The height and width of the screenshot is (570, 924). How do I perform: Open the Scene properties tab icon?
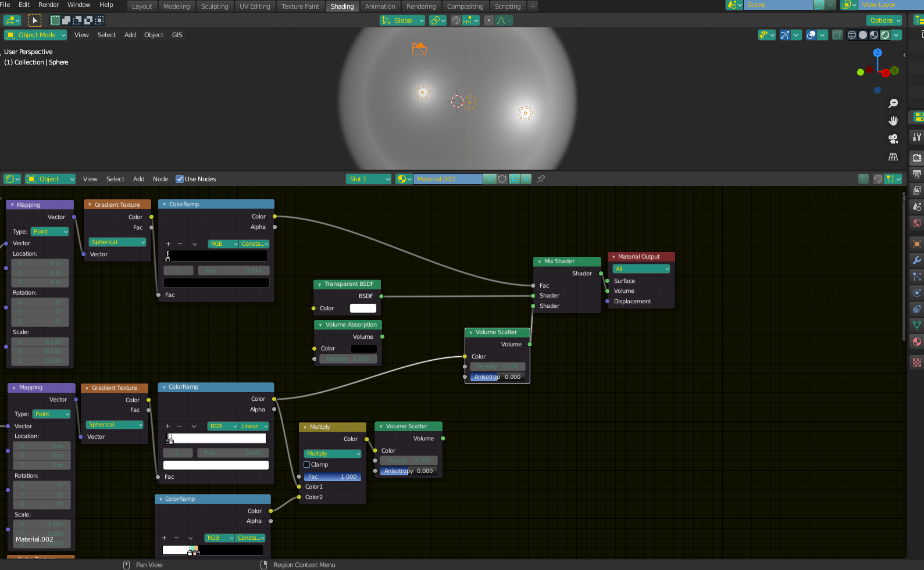[917, 206]
